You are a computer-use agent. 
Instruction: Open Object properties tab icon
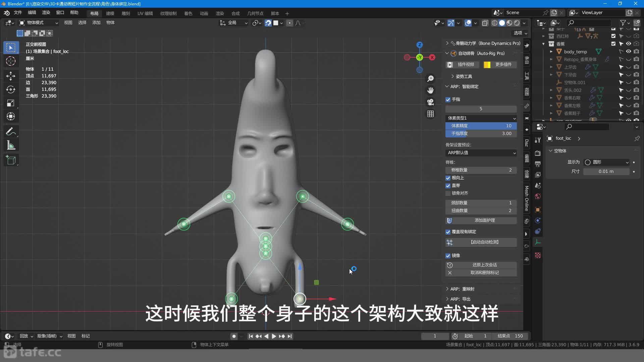click(x=538, y=210)
